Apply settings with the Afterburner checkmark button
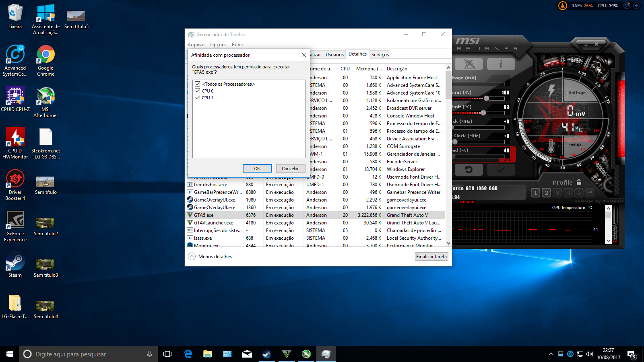Image resolution: width=644 pixels, height=362 pixels. 501,170
